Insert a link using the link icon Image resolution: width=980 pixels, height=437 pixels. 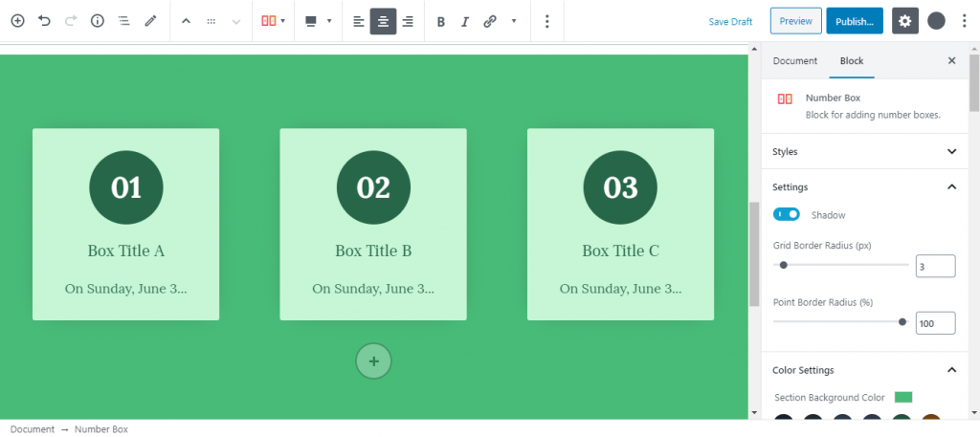[490, 21]
